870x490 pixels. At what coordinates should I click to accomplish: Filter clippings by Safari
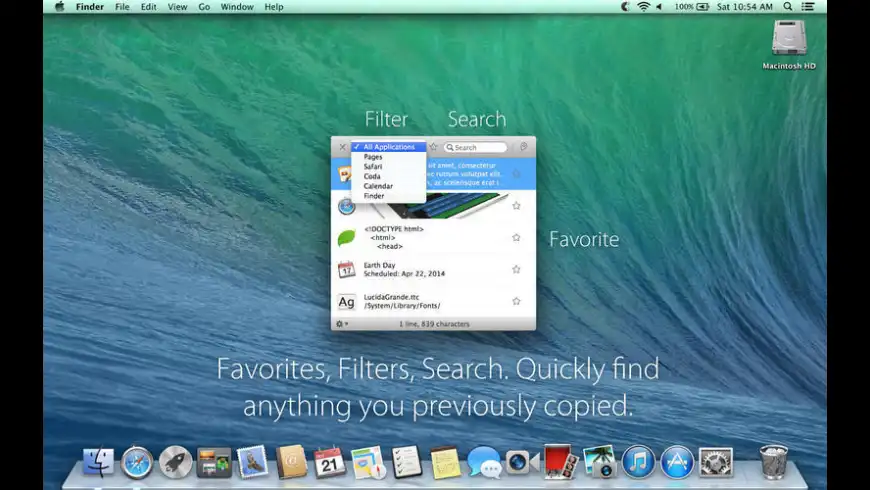click(388, 166)
